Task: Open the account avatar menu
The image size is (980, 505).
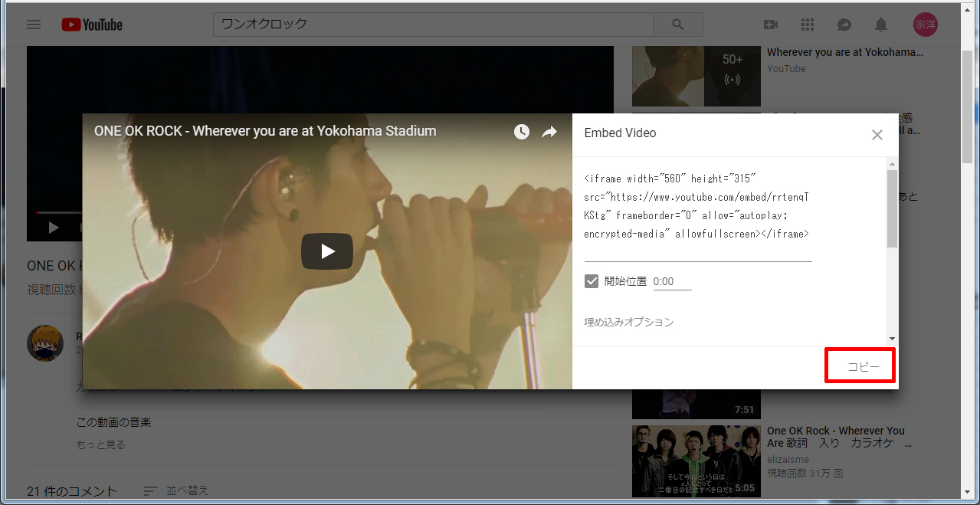Action: point(925,25)
